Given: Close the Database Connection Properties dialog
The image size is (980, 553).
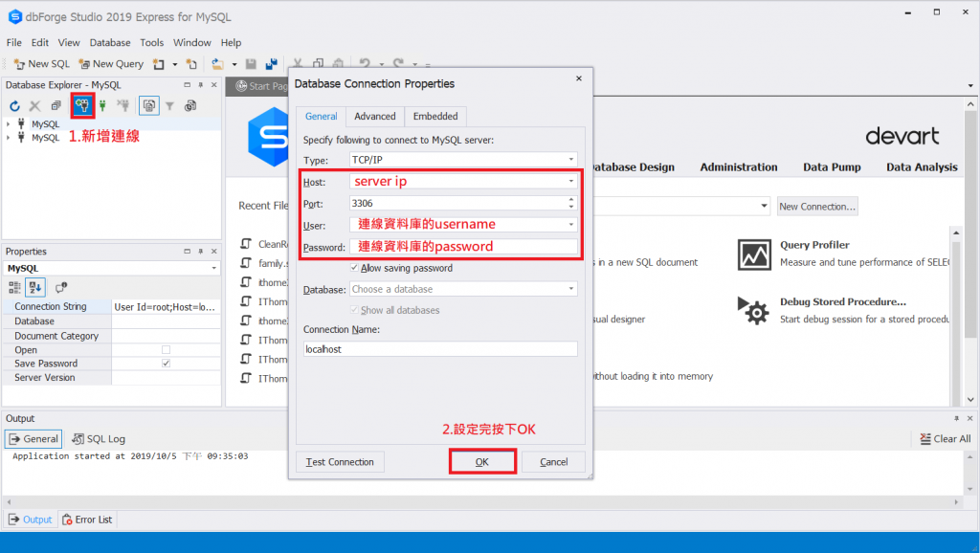Looking at the screenshot, I should [579, 78].
